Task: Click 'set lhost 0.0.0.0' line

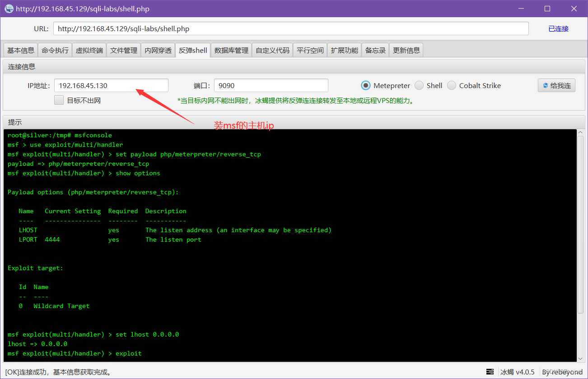Action: click(93, 334)
